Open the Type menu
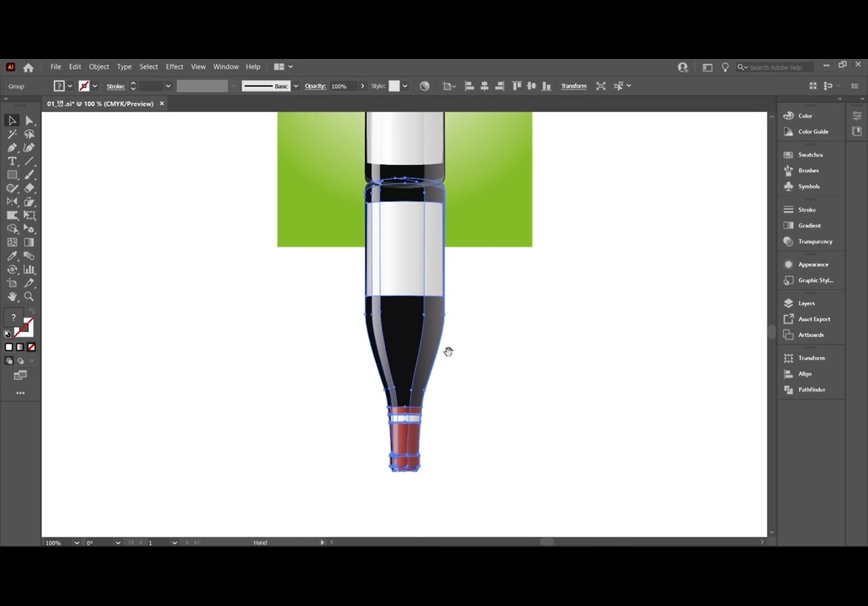Screen dimensions: 868x606 [x=124, y=66]
